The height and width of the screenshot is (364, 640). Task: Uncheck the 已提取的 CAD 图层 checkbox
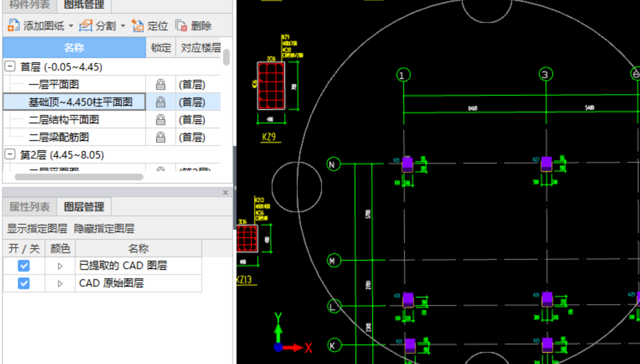click(23, 266)
